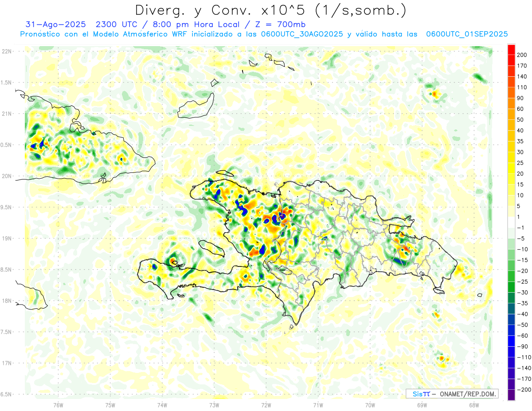Screen dimensions: 532x411
Task: Click the '18N' latitude label
Action: tap(7, 301)
